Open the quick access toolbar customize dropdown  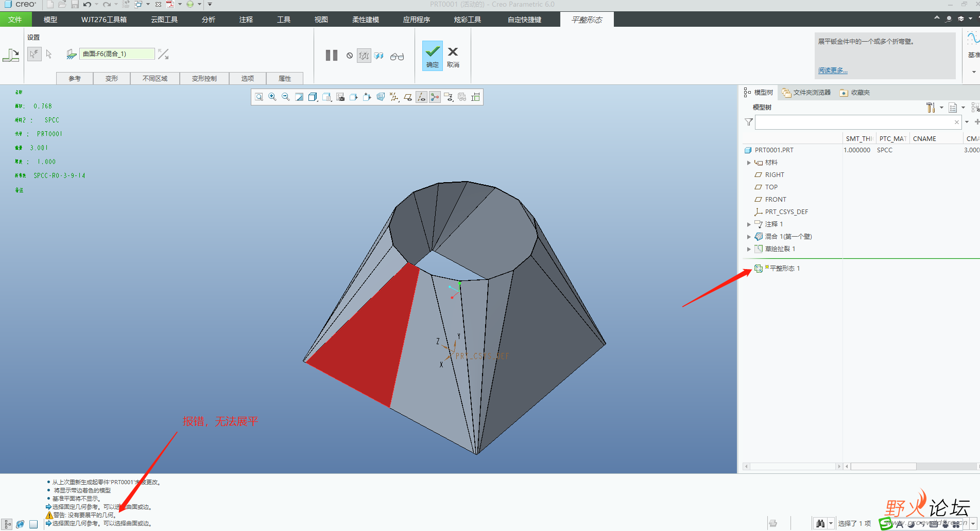click(210, 5)
